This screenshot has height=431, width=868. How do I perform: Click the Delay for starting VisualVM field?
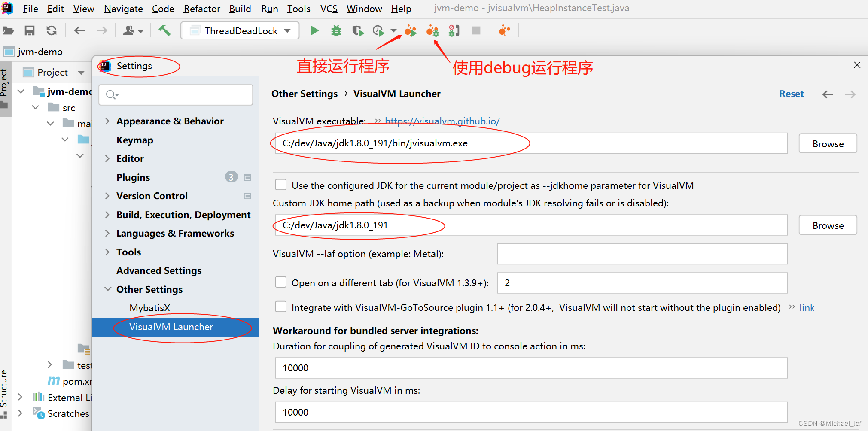(x=531, y=412)
